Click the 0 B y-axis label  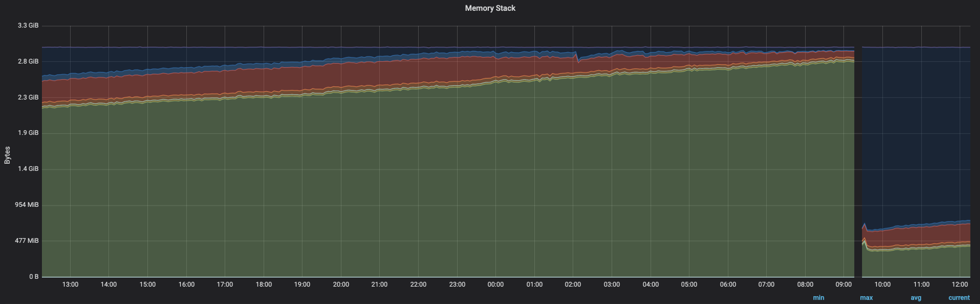click(x=34, y=277)
